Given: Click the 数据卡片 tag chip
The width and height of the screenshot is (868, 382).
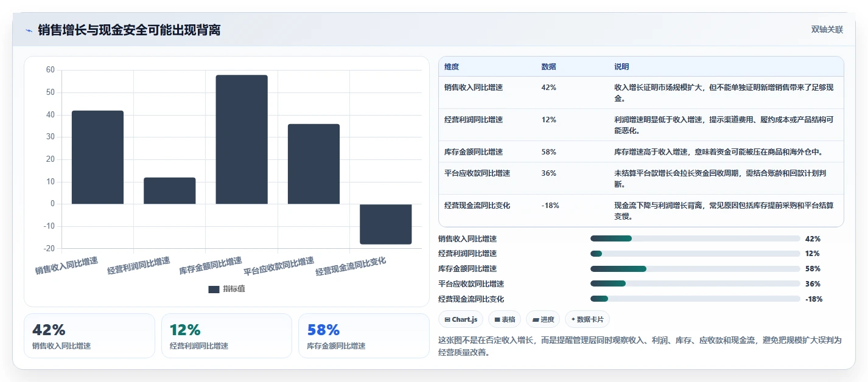Looking at the screenshot, I should point(587,319).
